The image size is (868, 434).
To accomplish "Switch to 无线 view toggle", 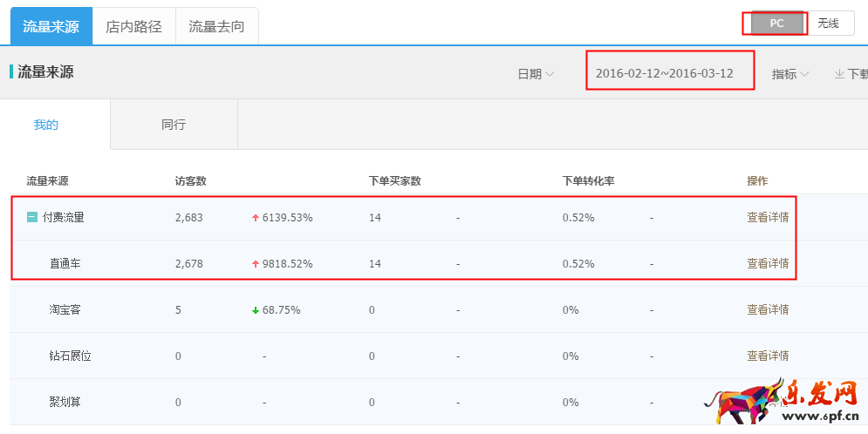I will coord(828,24).
